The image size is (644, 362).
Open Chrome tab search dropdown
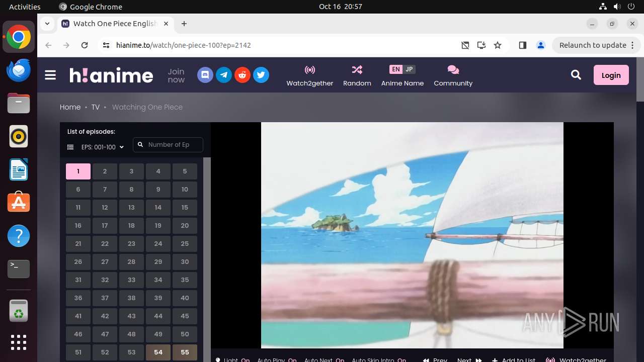pyautogui.click(x=47, y=24)
